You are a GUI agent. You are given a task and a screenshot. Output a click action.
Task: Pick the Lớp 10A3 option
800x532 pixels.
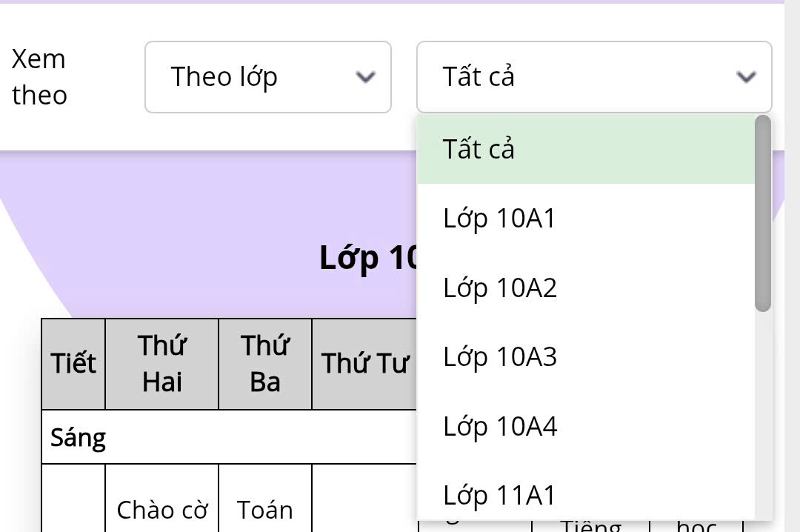click(x=585, y=358)
